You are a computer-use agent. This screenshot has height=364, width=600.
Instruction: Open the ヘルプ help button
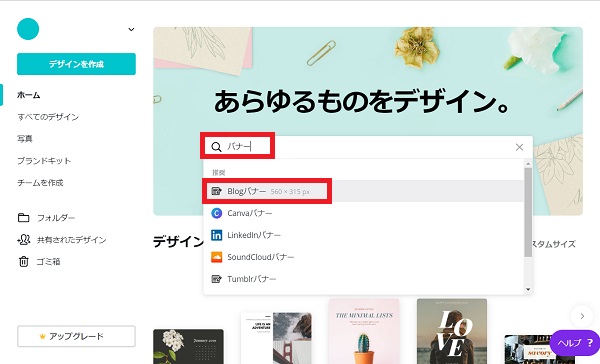click(575, 343)
